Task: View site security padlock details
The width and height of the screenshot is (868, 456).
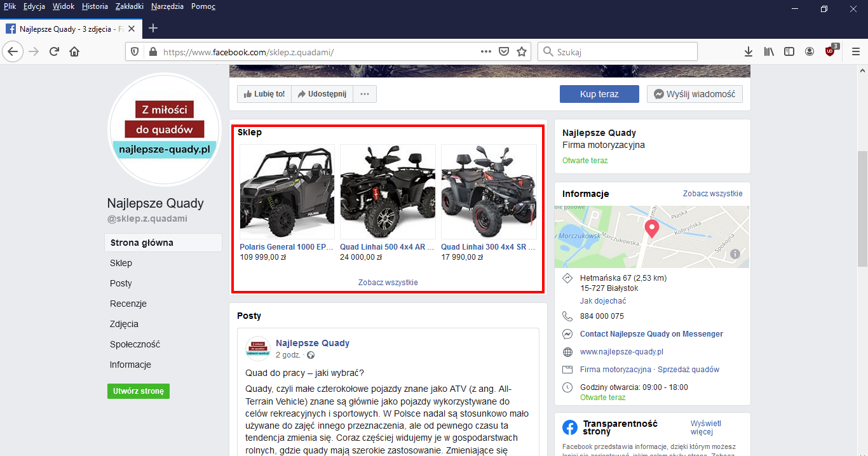Action: pos(152,52)
